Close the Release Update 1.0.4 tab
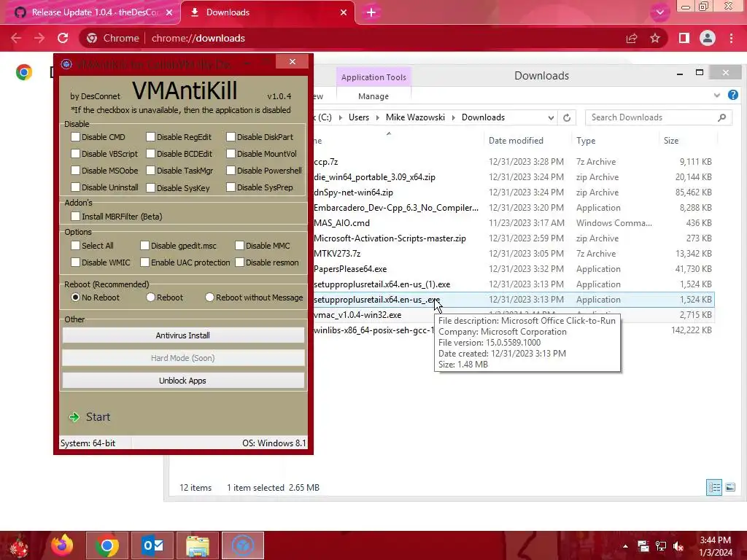747x560 pixels. [169, 12]
